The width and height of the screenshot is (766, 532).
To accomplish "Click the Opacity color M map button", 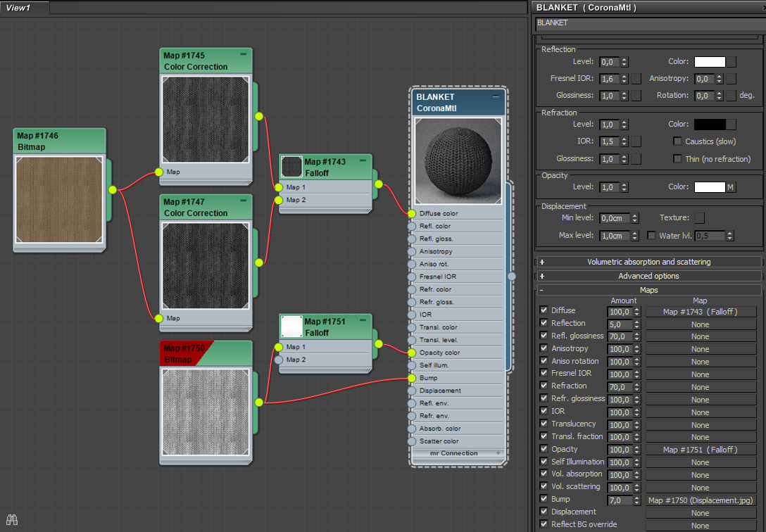I will 730,187.
